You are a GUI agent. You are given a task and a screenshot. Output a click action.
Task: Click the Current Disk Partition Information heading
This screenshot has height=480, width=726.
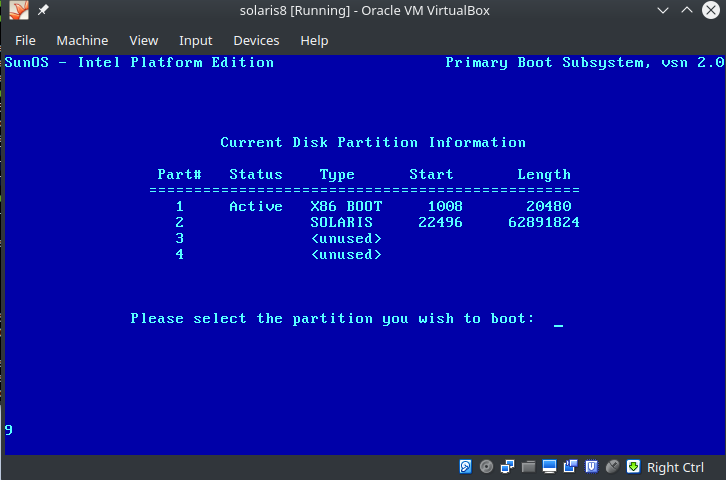coord(373,142)
